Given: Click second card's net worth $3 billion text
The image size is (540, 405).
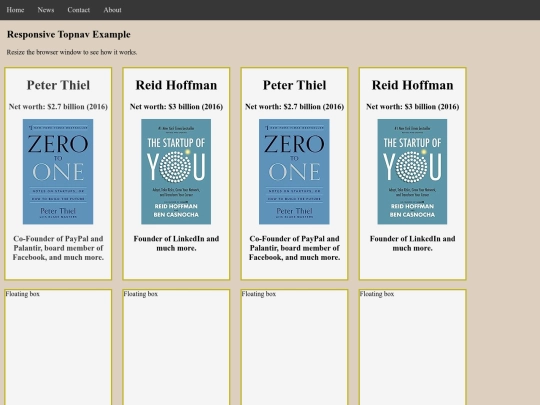Looking at the screenshot, I should tap(176, 107).
